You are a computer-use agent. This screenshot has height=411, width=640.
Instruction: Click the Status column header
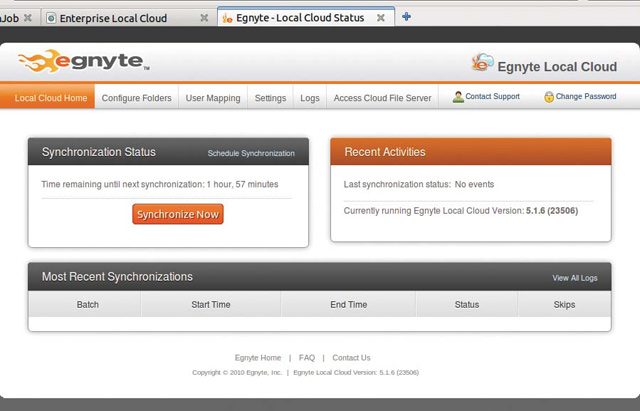point(467,304)
